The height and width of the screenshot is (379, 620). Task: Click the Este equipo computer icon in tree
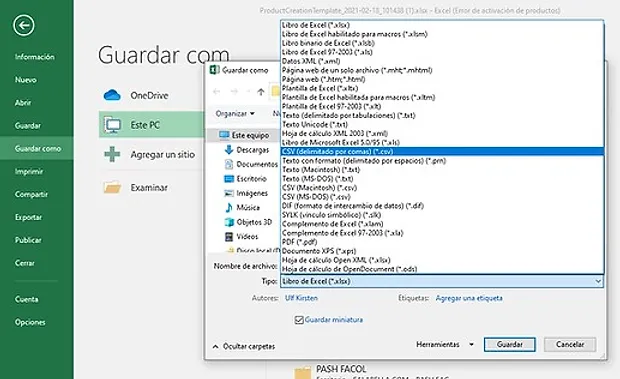(x=224, y=135)
